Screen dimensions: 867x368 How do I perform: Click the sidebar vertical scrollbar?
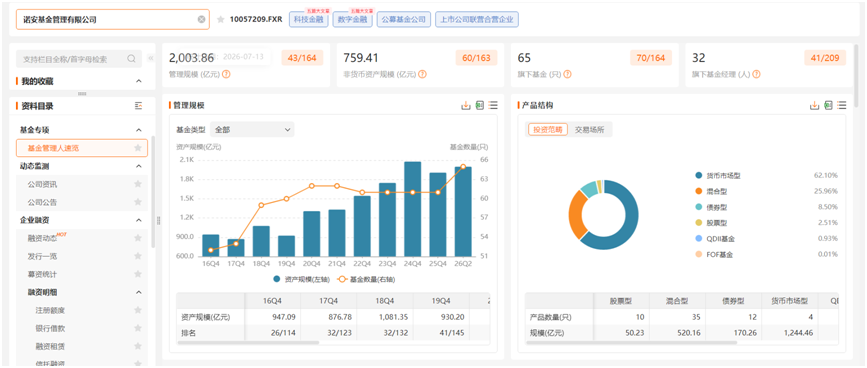[153, 191]
